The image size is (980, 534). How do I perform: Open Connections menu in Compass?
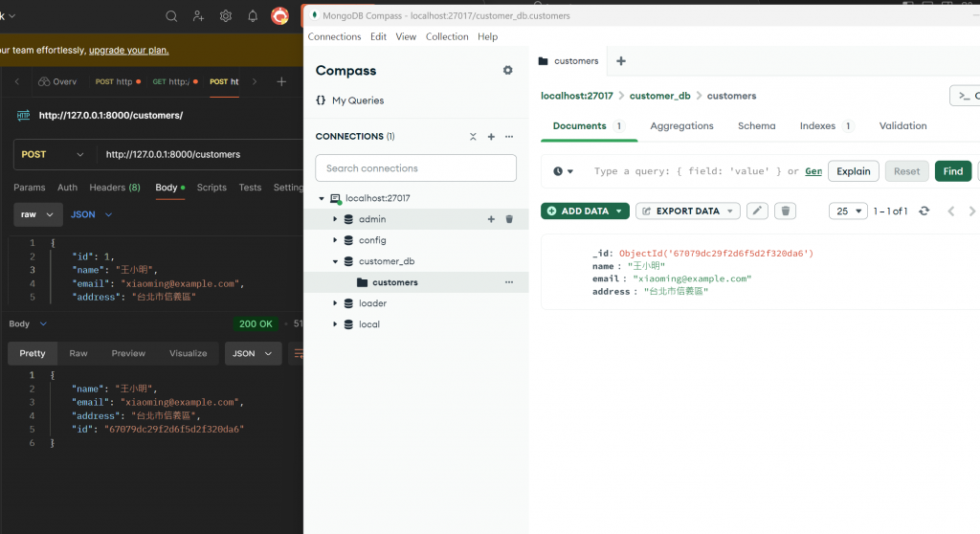point(334,36)
